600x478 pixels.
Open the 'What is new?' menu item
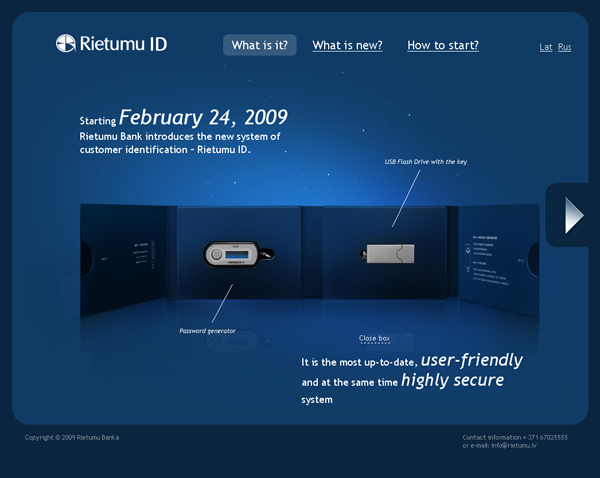pos(347,46)
